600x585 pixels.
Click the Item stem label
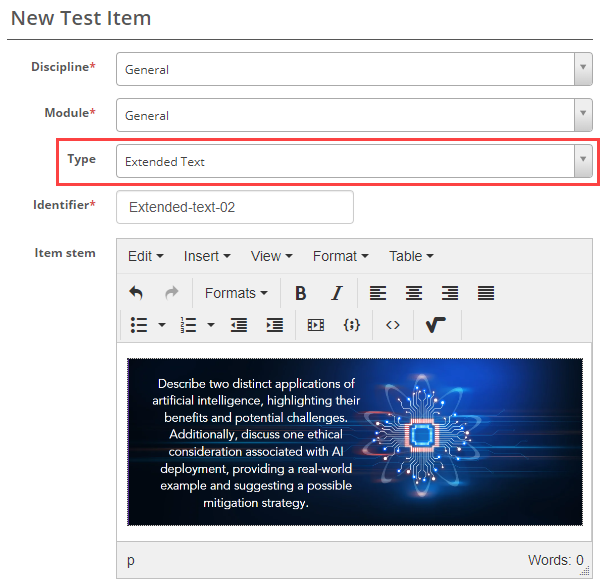pyautogui.click(x=65, y=253)
